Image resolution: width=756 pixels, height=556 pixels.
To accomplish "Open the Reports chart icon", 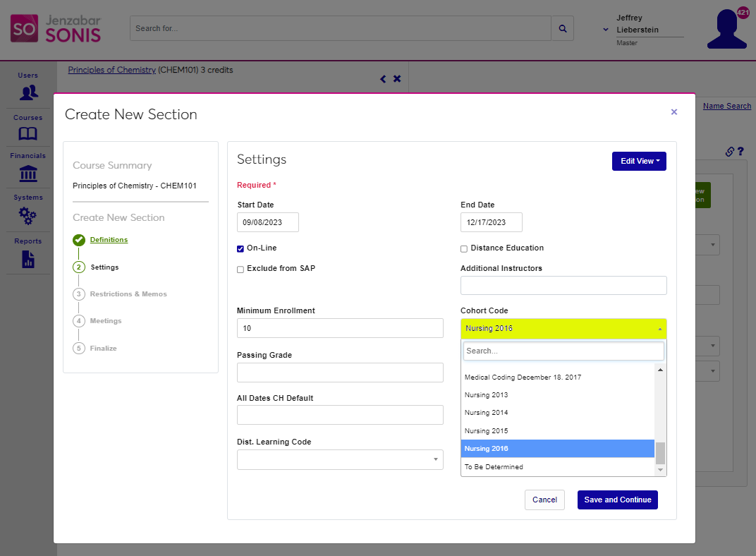I will (28, 259).
